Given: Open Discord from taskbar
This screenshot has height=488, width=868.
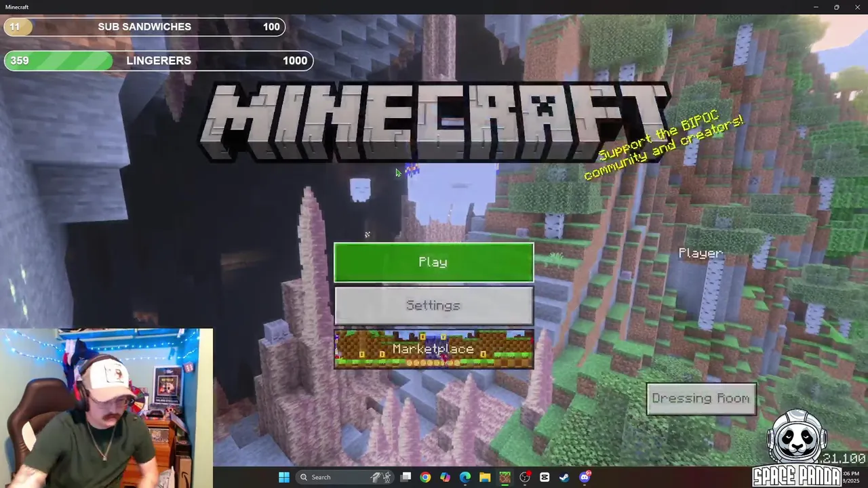Looking at the screenshot, I should point(585,477).
